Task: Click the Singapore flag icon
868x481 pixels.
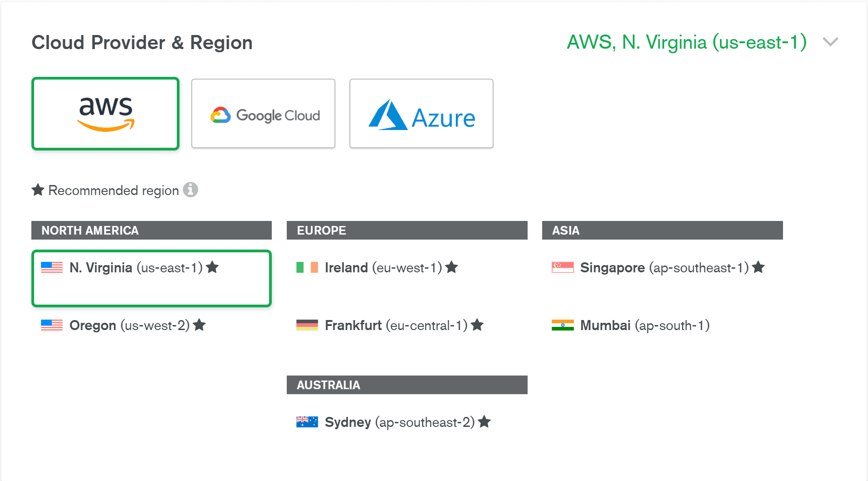Action: pos(562,267)
